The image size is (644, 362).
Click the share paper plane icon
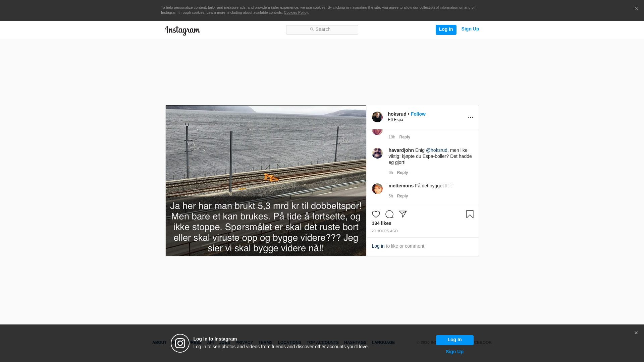(x=402, y=214)
